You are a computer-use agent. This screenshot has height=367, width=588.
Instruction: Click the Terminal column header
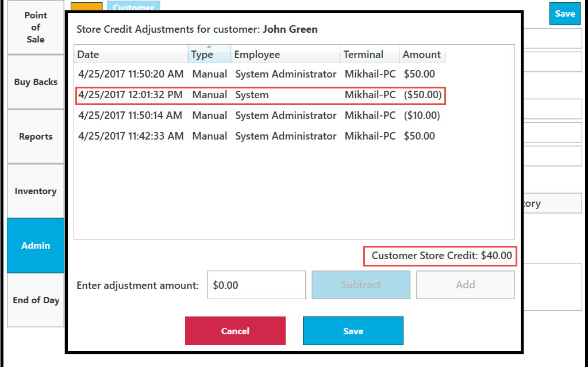(x=370, y=55)
